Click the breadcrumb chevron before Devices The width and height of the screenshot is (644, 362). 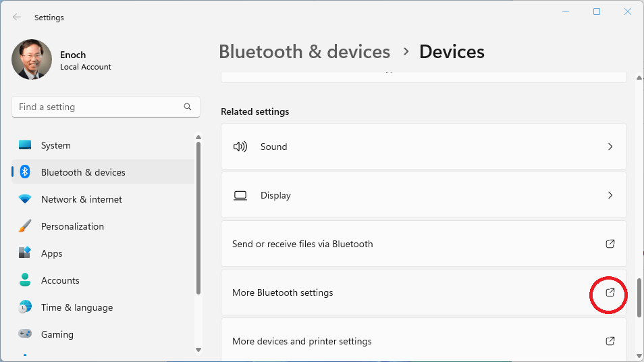click(x=406, y=52)
